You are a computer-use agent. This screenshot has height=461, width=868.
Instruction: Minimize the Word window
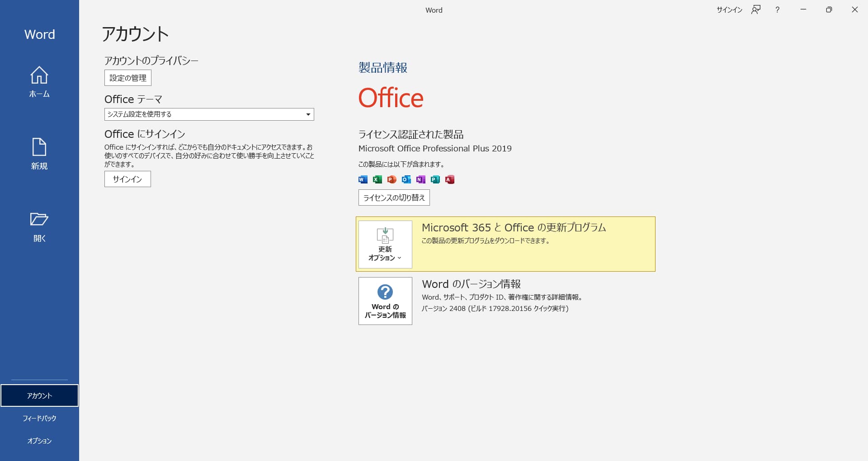(803, 9)
